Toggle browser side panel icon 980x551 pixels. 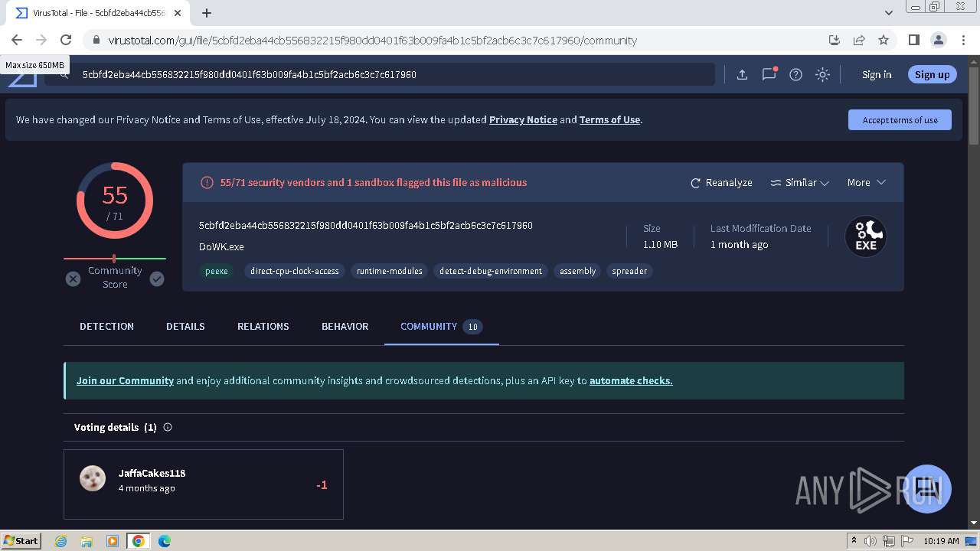[x=913, y=40]
